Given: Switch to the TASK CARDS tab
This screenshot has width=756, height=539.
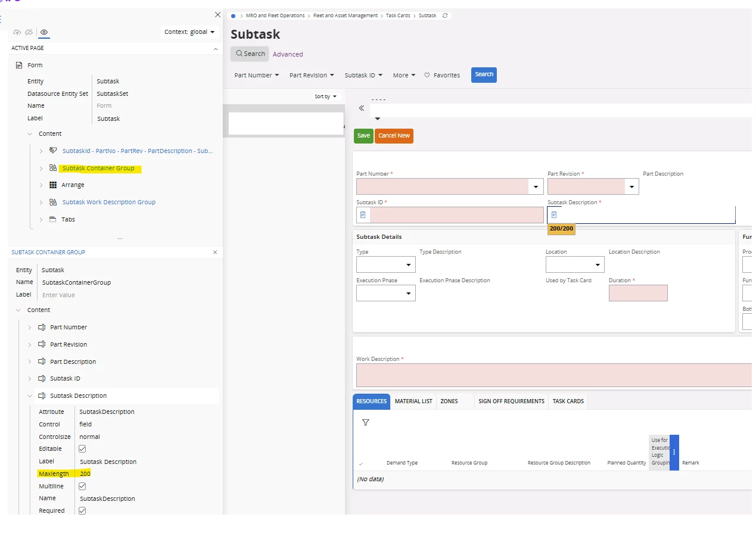Looking at the screenshot, I should tap(568, 401).
